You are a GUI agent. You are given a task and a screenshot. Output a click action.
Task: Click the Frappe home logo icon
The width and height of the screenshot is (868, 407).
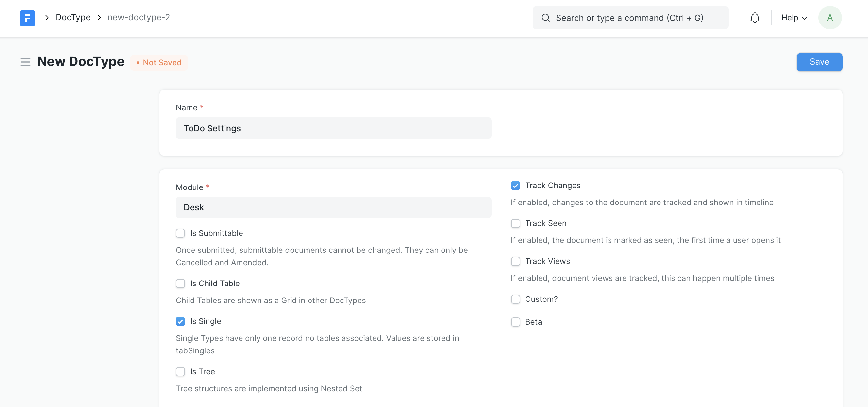tap(27, 18)
